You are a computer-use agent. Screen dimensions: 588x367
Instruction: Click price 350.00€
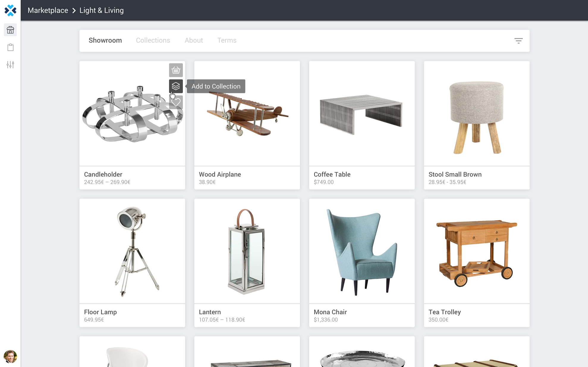point(438,320)
